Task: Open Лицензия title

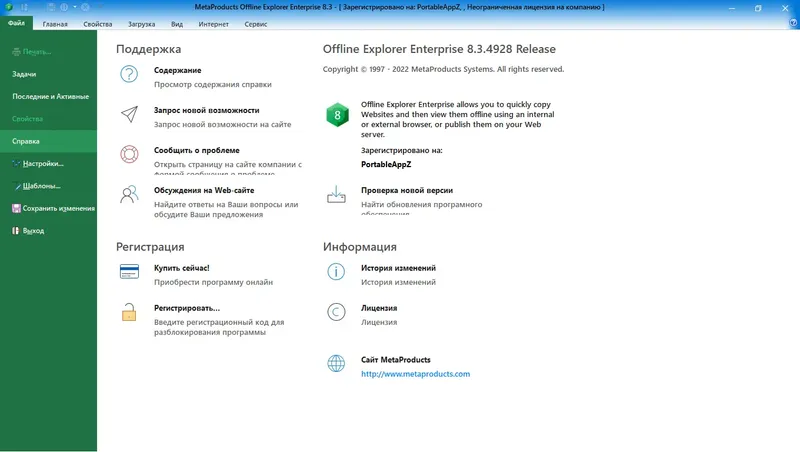Action: 379,308
